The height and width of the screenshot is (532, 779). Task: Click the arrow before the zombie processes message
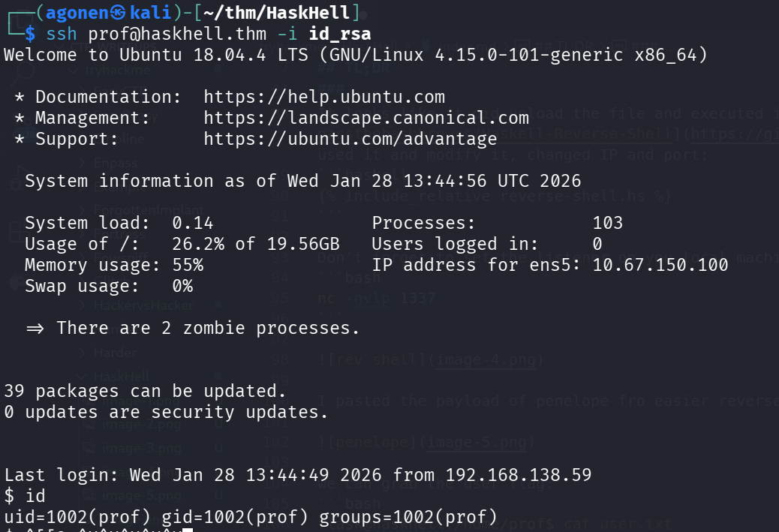point(35,328)
